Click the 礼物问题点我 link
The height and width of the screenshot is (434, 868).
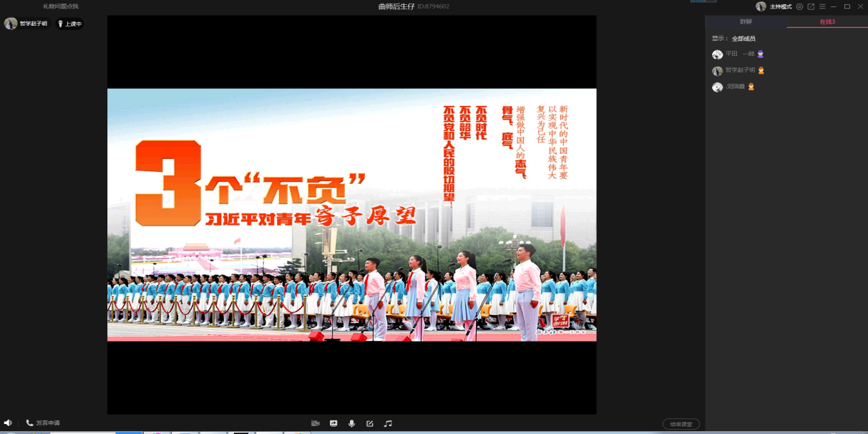click(x=61, y=6)
